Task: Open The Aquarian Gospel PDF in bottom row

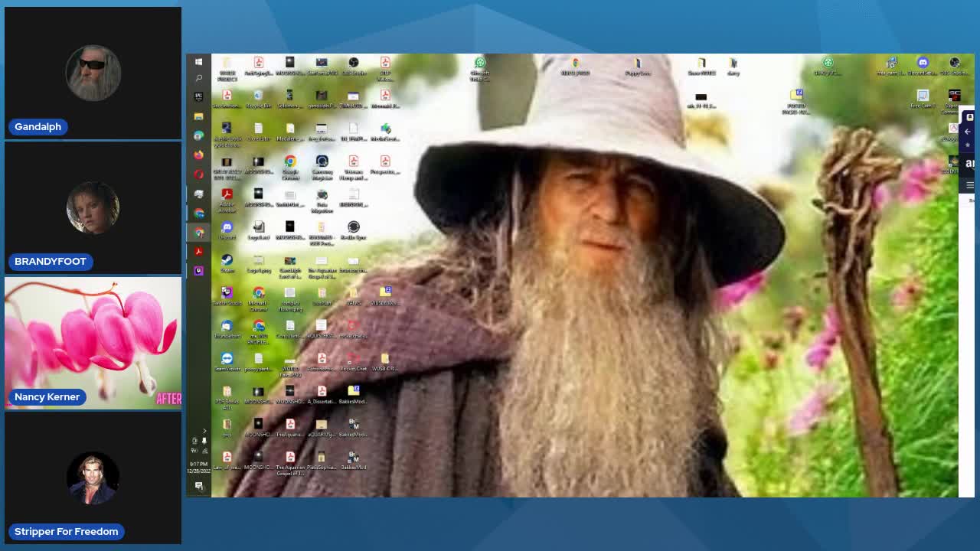Action: (x=290, y=461)
